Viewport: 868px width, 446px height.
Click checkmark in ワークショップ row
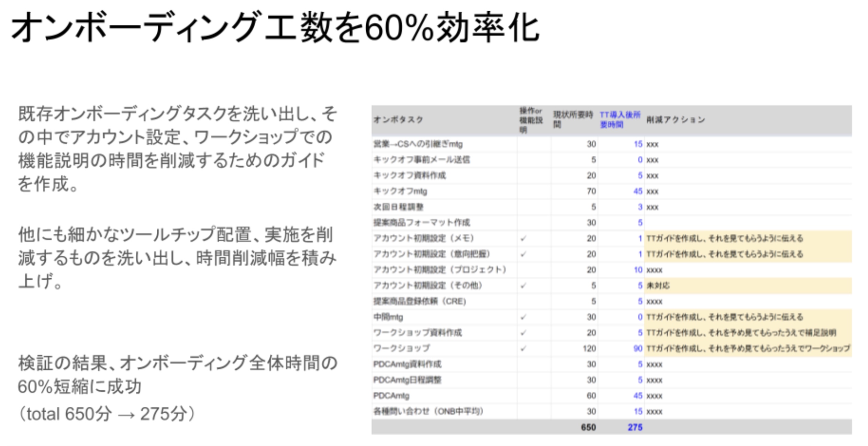(x=523, y=348)
